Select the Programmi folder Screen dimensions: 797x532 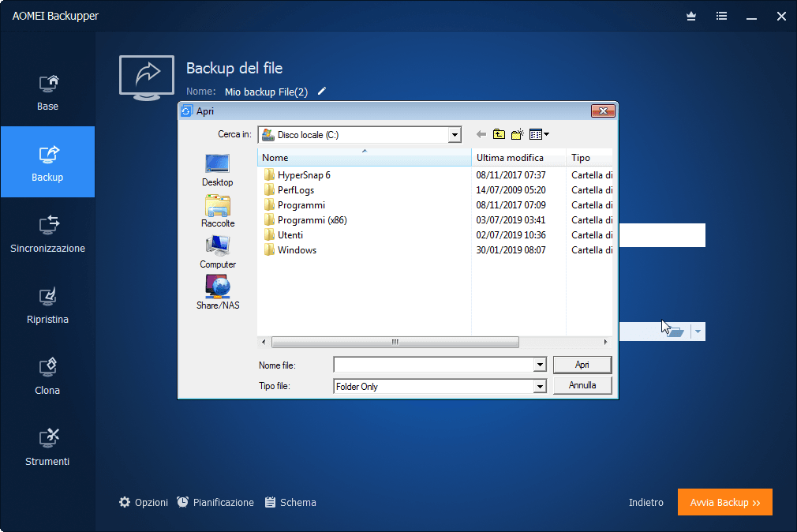point(294,205)
